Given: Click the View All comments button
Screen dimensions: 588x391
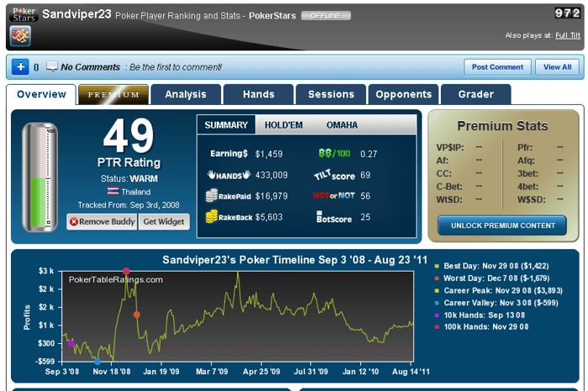Looking at the screenshot, I should click(557, 67).
